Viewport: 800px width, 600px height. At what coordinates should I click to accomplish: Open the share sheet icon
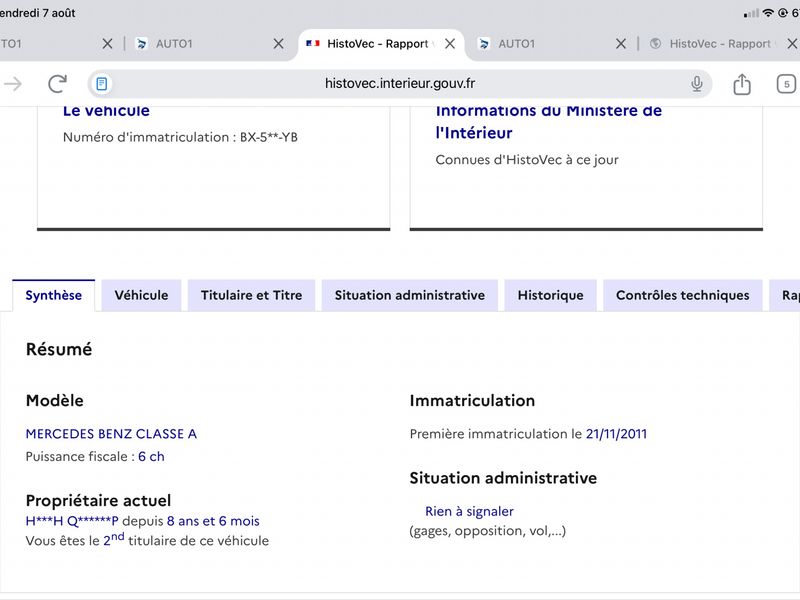(x=742, y=84)
